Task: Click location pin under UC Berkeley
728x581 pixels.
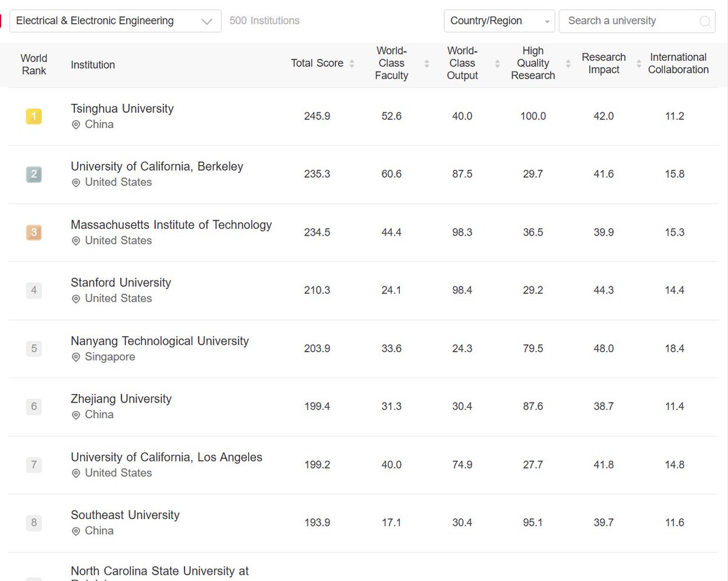Action: 76,182
